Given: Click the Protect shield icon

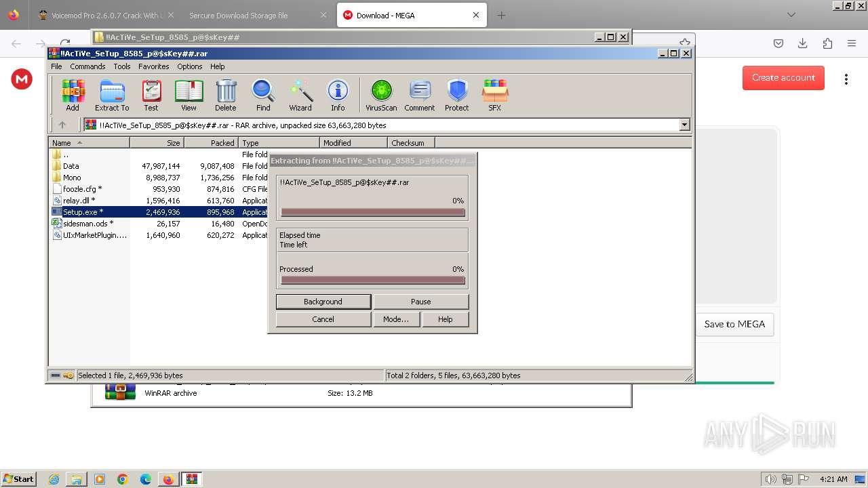Looking at the screenshot, I should (457, 95).
